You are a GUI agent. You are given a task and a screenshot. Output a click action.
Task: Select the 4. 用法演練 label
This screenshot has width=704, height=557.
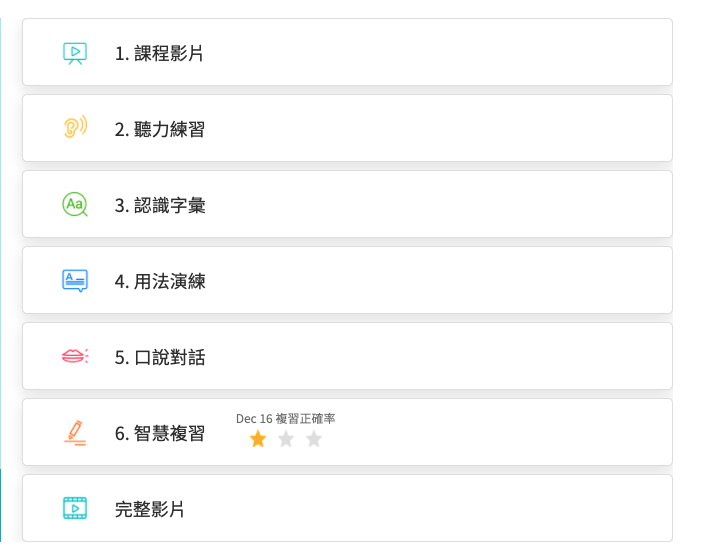point(159,281)
